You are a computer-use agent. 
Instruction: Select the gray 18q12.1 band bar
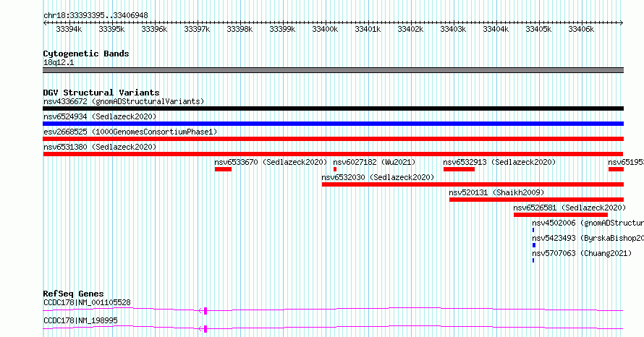pos(333,70)
